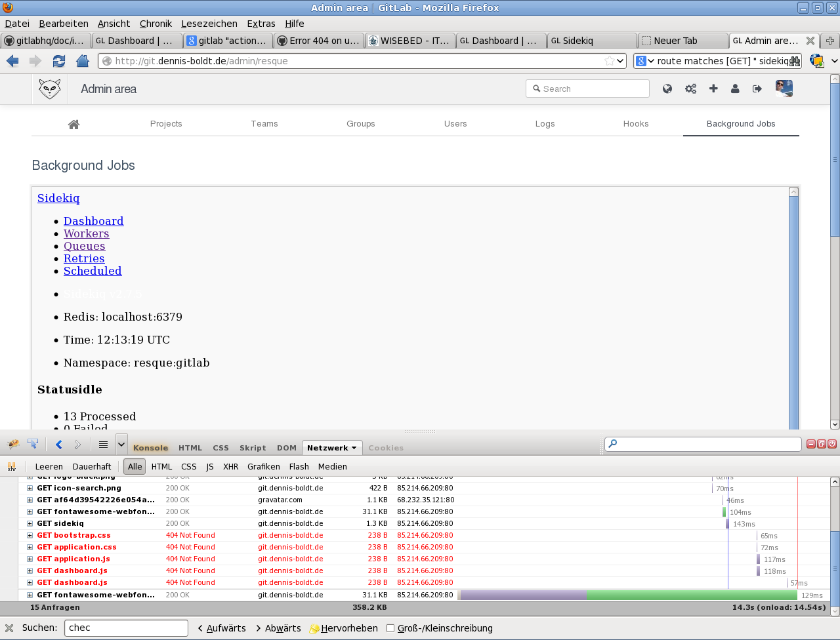Viewport: 840px width, 640px height.
Task: Open the Datei menu
Action: point(17,24)
